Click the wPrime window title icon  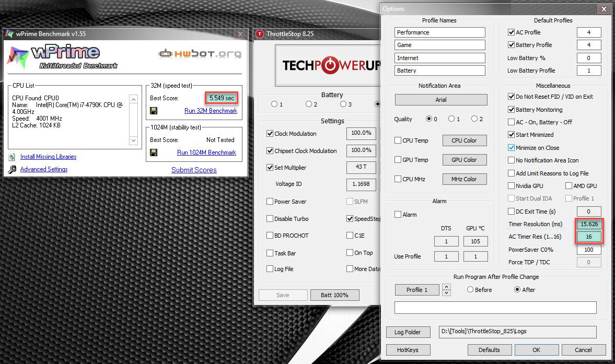pyautogui.click(x=9, y=34)
